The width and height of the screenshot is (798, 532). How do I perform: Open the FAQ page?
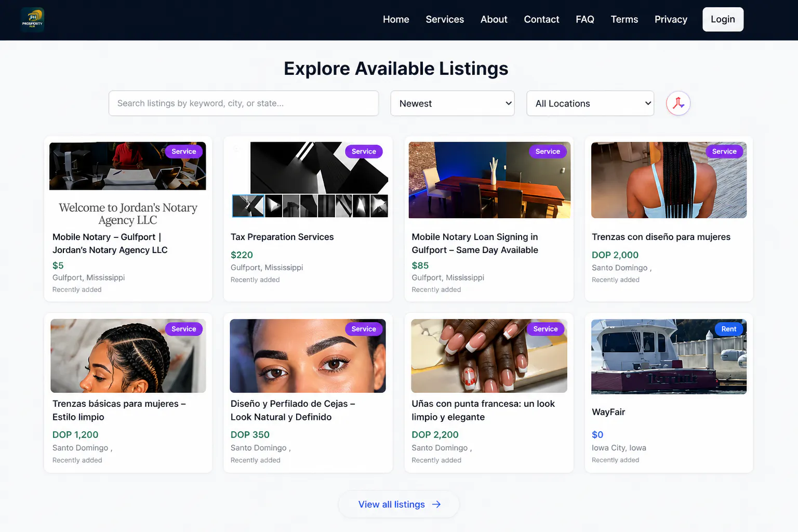(x=585, y=19)
